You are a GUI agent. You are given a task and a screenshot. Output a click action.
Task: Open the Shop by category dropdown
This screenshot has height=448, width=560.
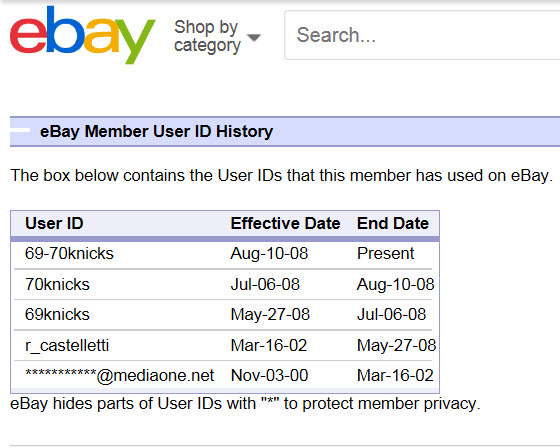[218, 36]
